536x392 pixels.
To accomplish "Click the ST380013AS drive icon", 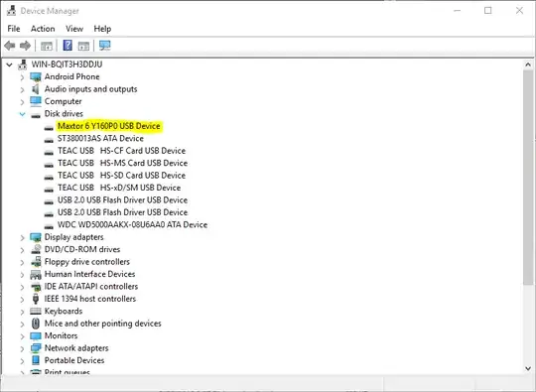I will (49, 140).
